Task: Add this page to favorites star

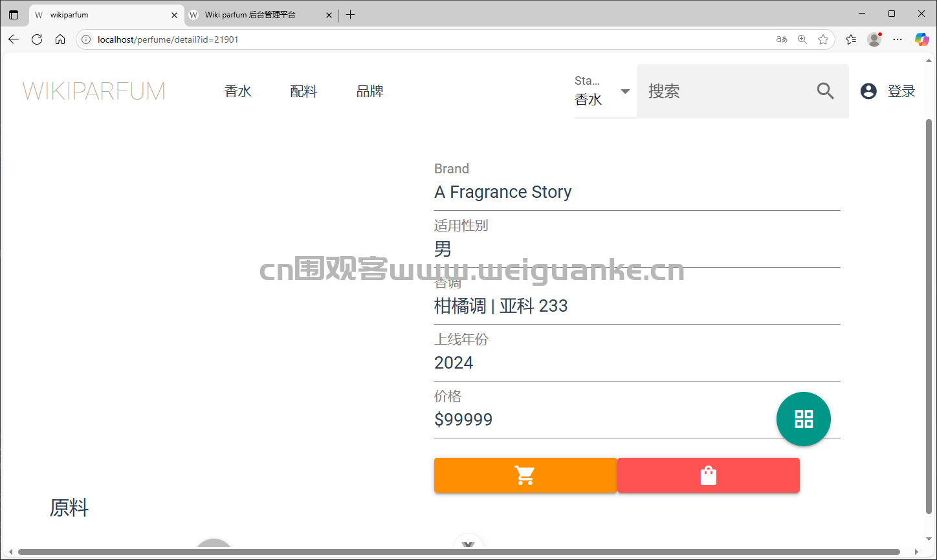Action: (x=823, y=39)
